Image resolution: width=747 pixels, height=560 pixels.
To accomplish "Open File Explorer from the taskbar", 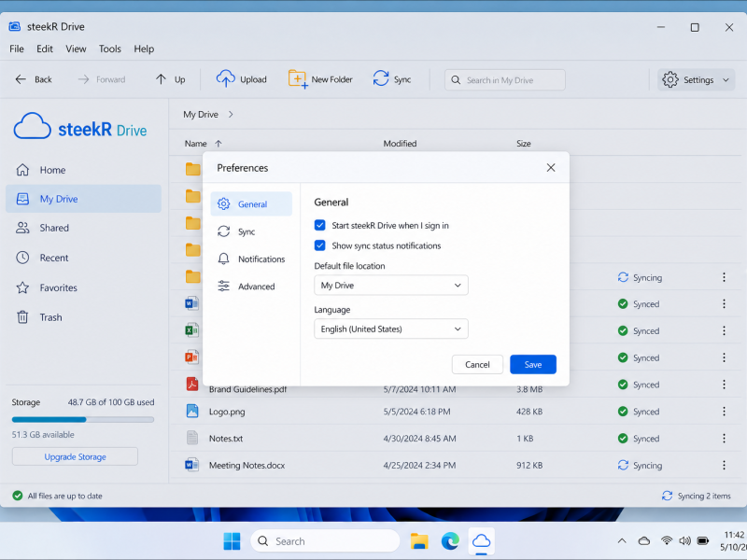I will click(419, 541).
